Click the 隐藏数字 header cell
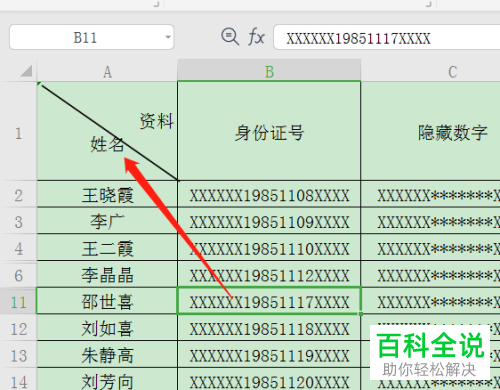The width and height of the screenshot is (500, 390). tap(431, 131)
